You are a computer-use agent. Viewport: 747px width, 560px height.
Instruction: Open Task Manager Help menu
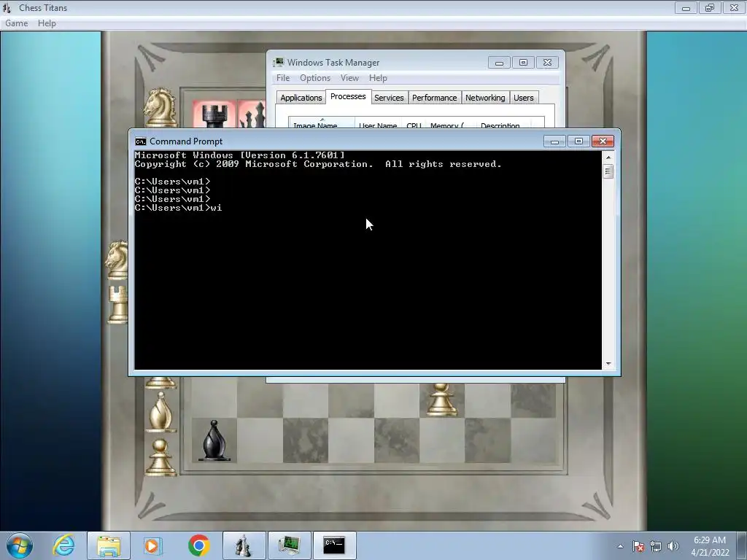378,77
